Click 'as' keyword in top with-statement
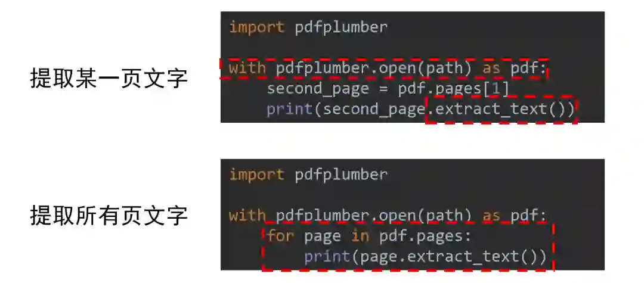The image size is (644, 283). (x=491, y=69)
